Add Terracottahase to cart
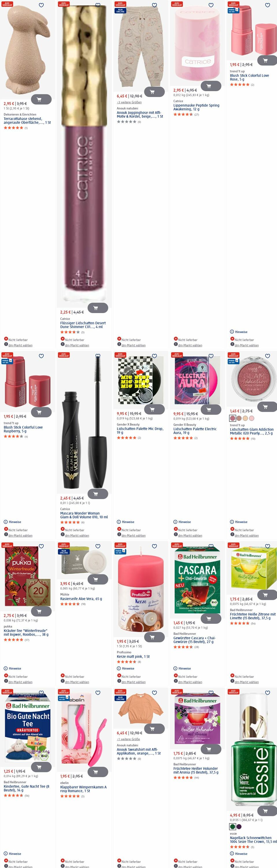The height and width of the screenshot is (868, 277). point(41,100)
